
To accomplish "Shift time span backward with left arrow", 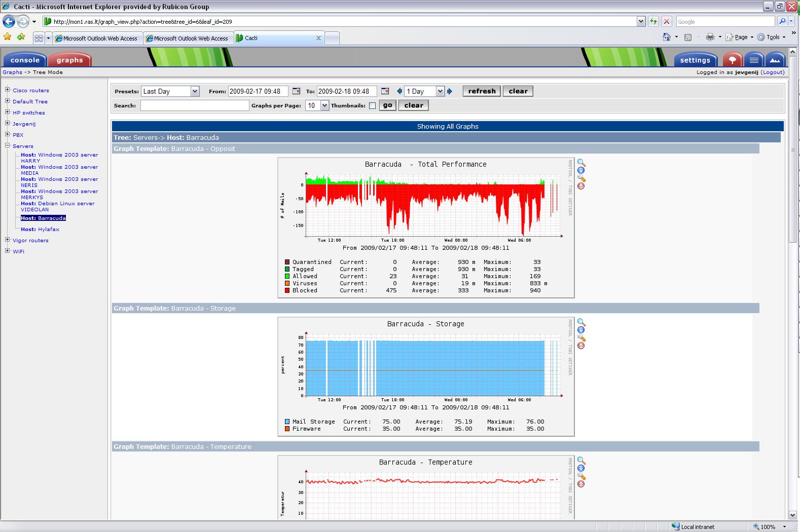I will (399, 91).
